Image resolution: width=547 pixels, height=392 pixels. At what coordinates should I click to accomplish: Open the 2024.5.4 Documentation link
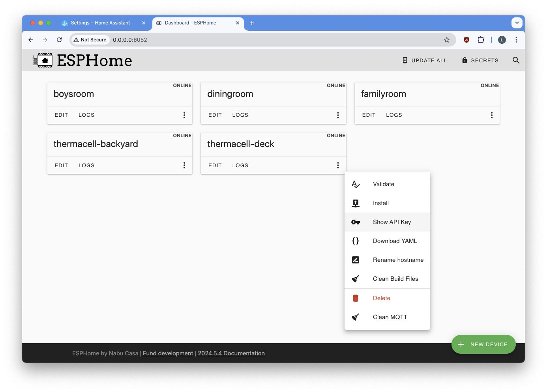click(x=231, y=353)
